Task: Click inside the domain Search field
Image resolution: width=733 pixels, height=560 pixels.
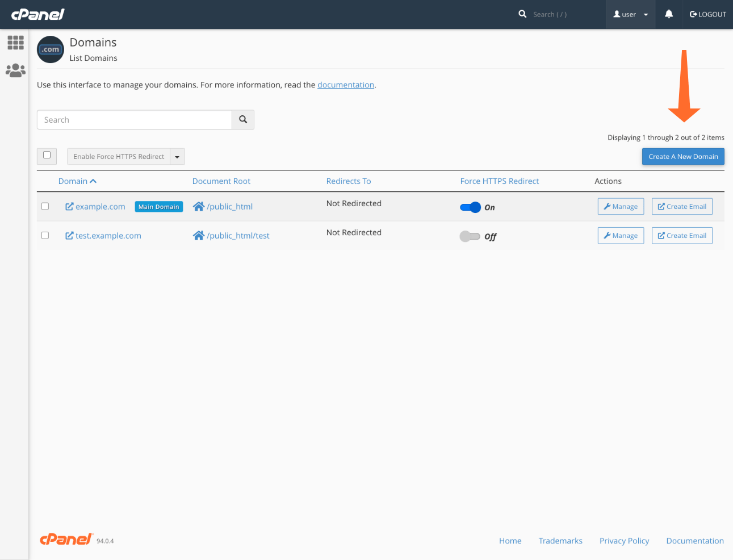Action: 134,119
